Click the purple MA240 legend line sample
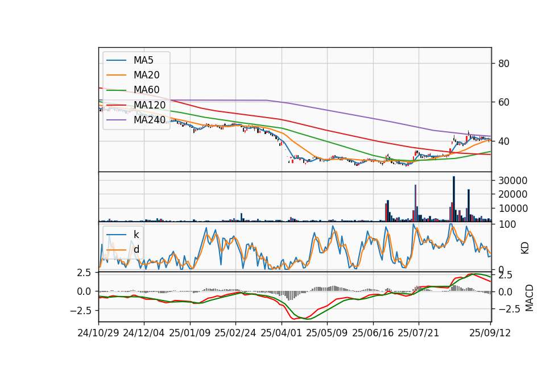This screenshot has height=392, width=546. [116, 120]
